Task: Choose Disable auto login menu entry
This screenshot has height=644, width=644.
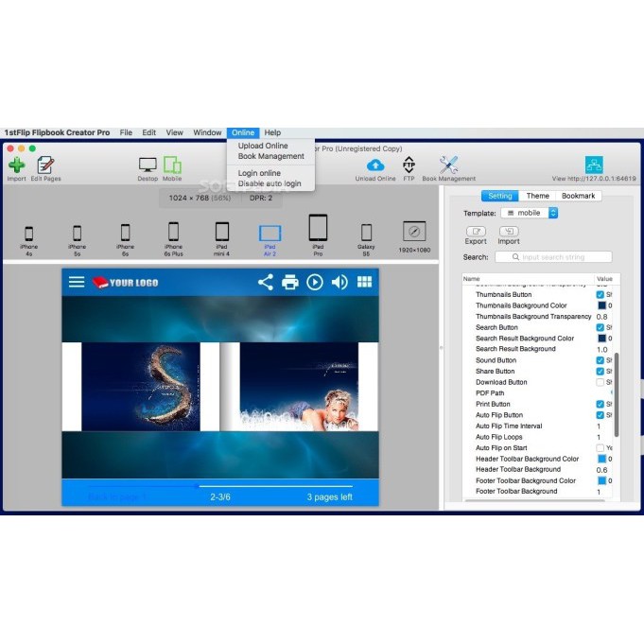Action: click(270, 183)
